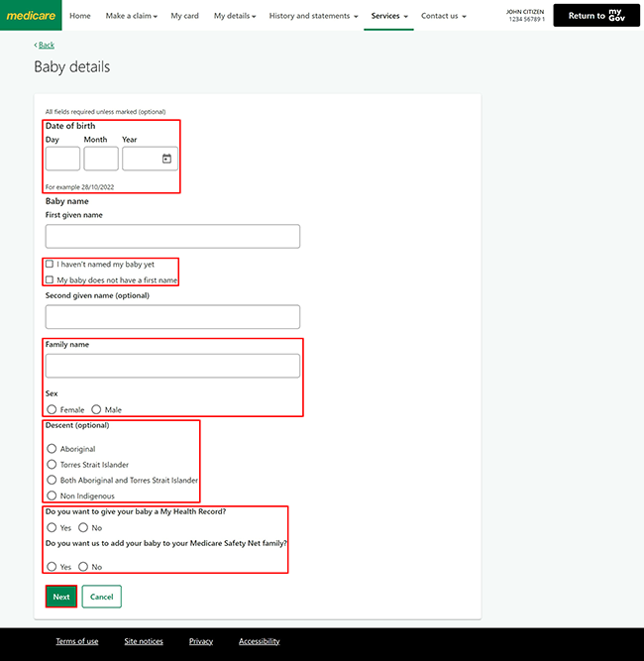Expand the My details menu
The height and width of the screenshot is (661, 644).
pos(235,16)
